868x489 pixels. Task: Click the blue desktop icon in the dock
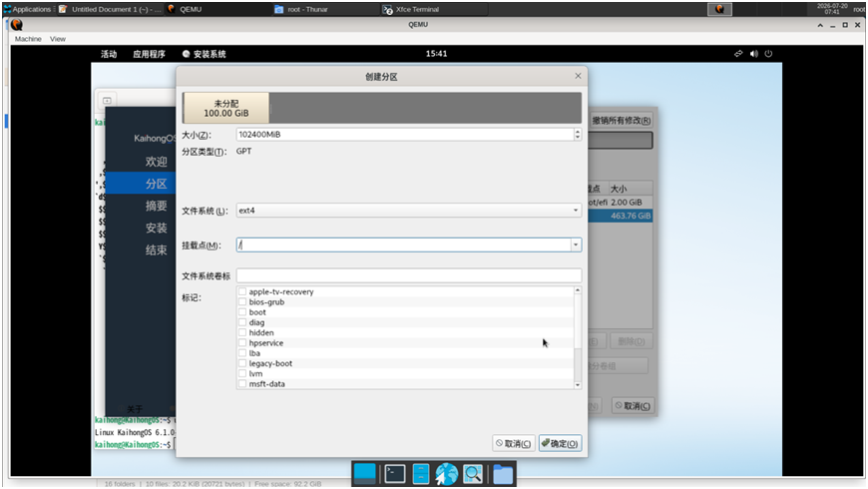tap(364, 473)
